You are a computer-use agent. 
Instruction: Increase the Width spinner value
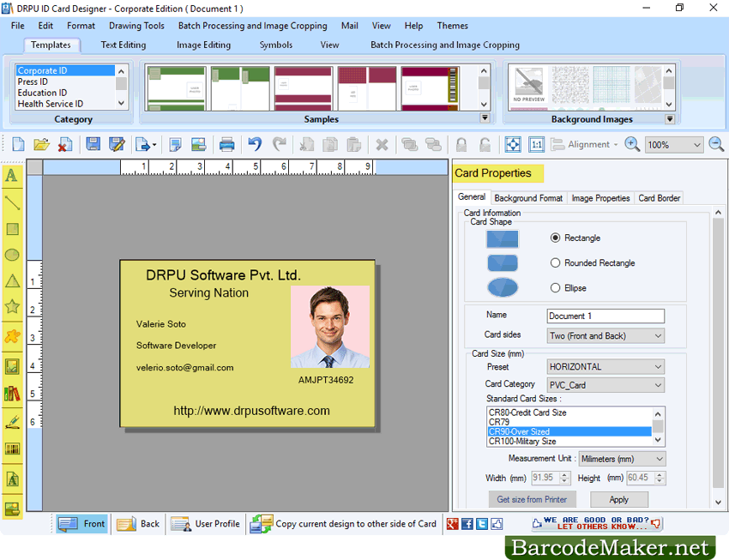click(x=564, y=475)
